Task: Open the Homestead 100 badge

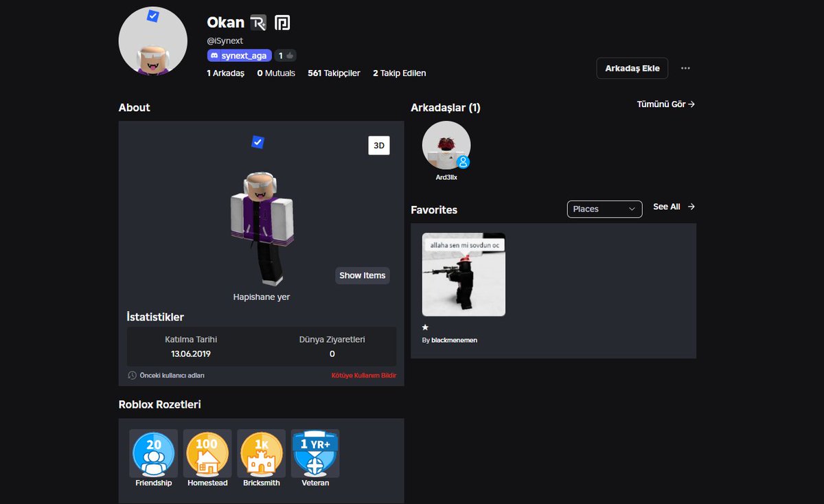Action: [207, 453]
